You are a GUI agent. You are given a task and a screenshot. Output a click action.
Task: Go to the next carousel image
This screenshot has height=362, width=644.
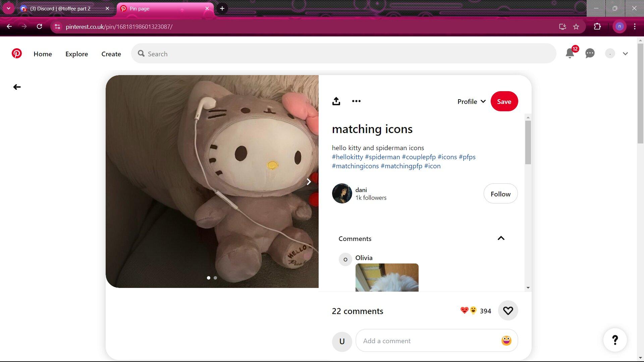(x=309, y=182)
